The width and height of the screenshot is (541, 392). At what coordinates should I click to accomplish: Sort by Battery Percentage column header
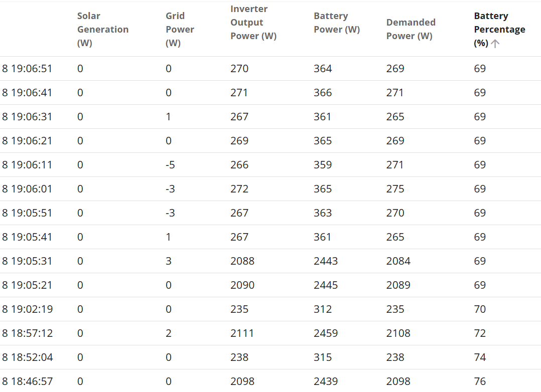pyautogui.click(x=500, y=29)
